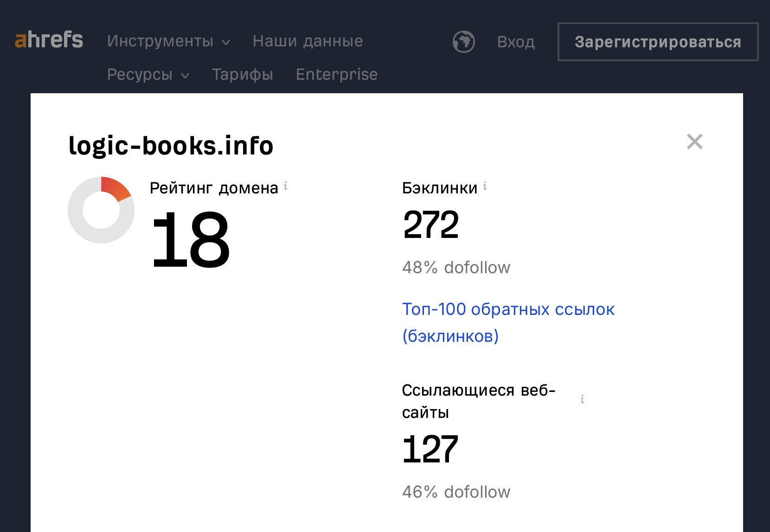Image resolution: width=770 pixels, height=532 pixels.
Task: Select the domain rating value 18
Action: [191, 239]
